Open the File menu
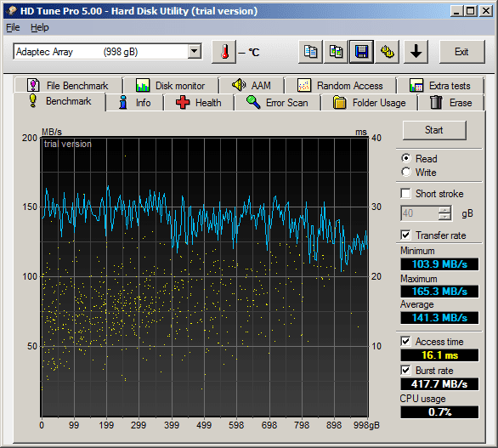Viewport: 498px width, 448px height. coord(13,28)
